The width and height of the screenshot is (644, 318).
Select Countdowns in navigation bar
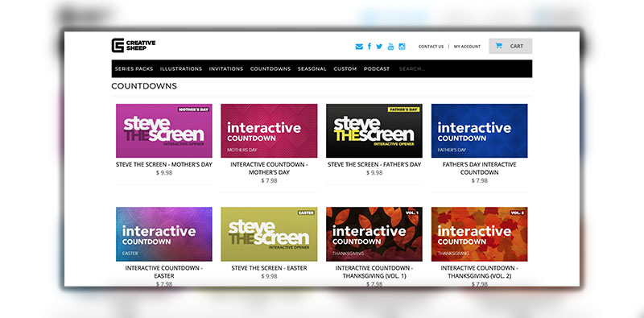(270, 68)
